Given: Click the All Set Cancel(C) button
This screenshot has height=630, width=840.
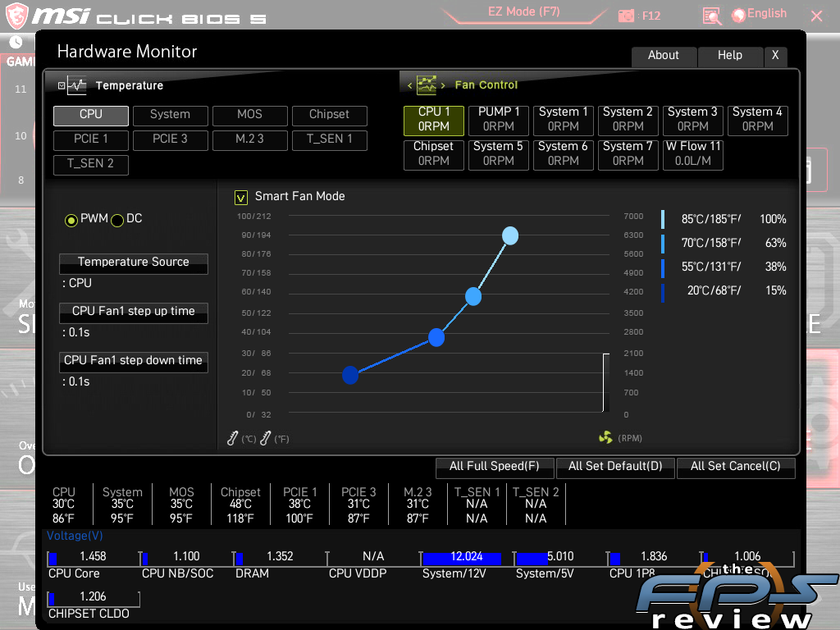Looking at the screenshot, I should [x=736, y=468].
